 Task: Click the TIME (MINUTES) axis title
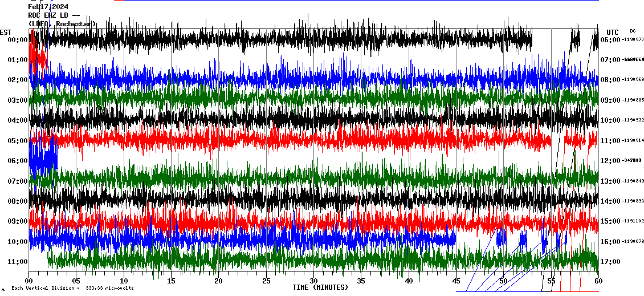(x=320, y=287)
